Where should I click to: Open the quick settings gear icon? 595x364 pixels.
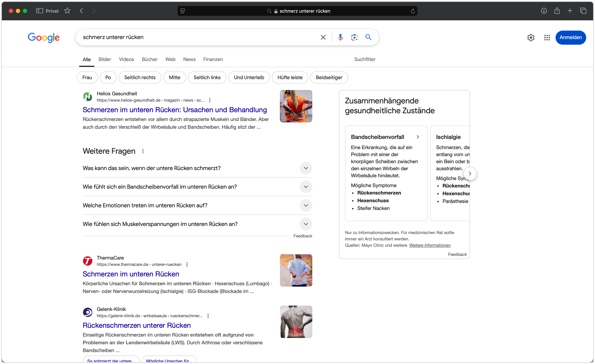coord(531,38)
